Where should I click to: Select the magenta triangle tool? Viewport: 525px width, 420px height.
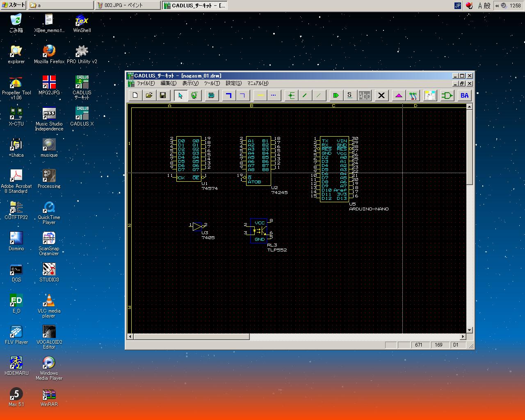[x=399, y=96]
